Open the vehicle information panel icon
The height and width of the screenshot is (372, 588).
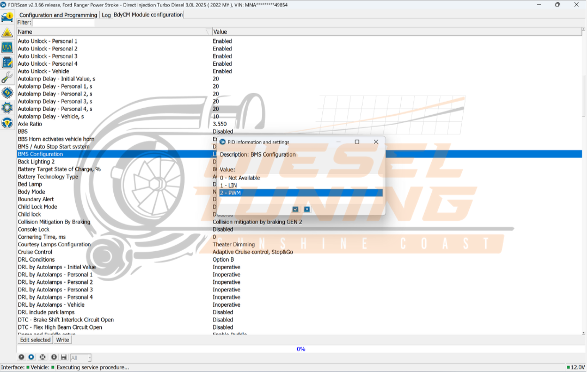[7, 17]
